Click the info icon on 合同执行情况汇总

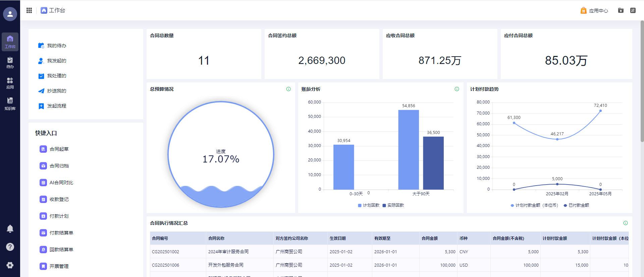[x=626, y=223]
